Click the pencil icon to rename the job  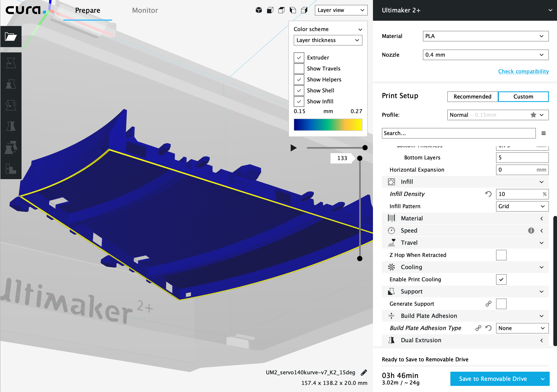tap(364, 373)
